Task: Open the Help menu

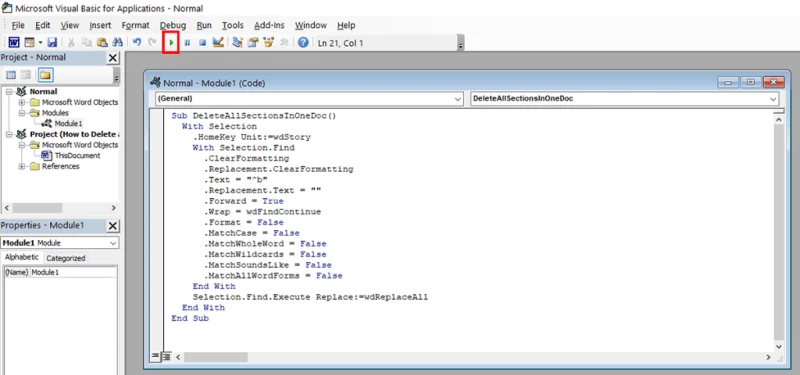Action: tap(346, 25)
